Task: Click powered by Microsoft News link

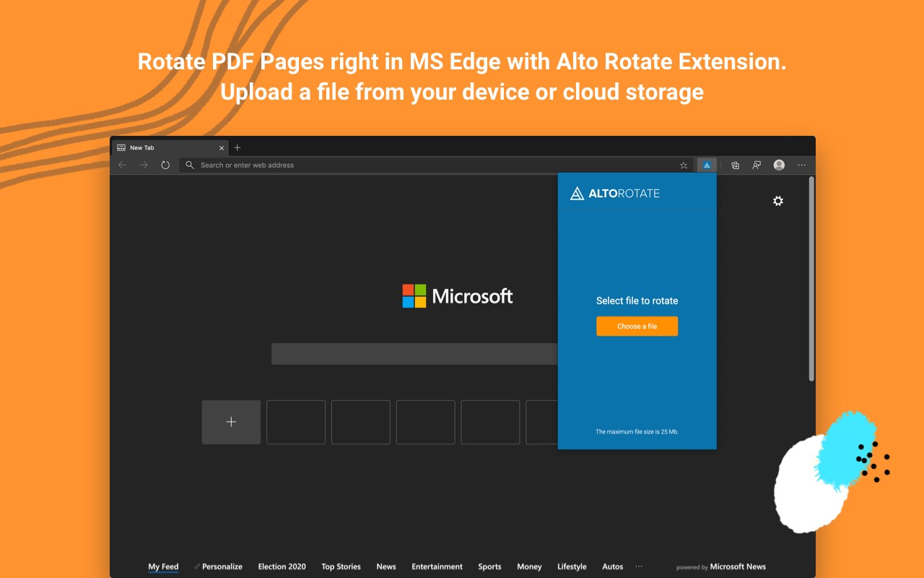Action: (x=720, y=567)
